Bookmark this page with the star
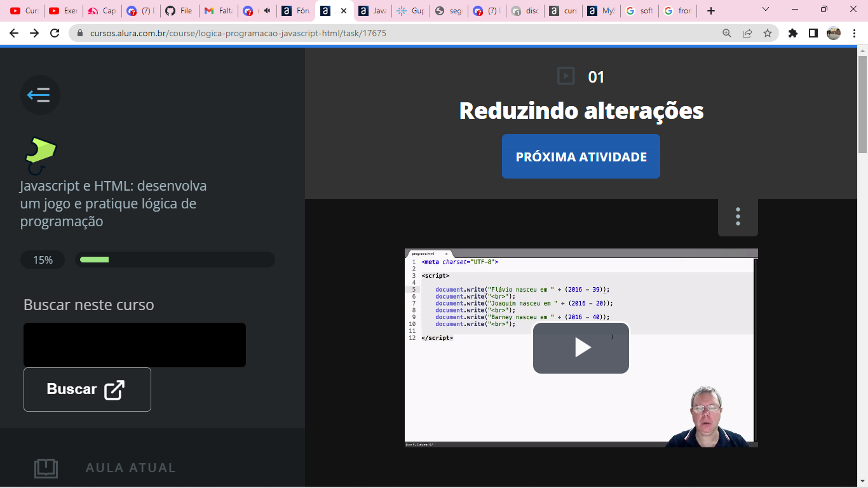This screenshot has height=488, width=868. (x=768, y=33)
